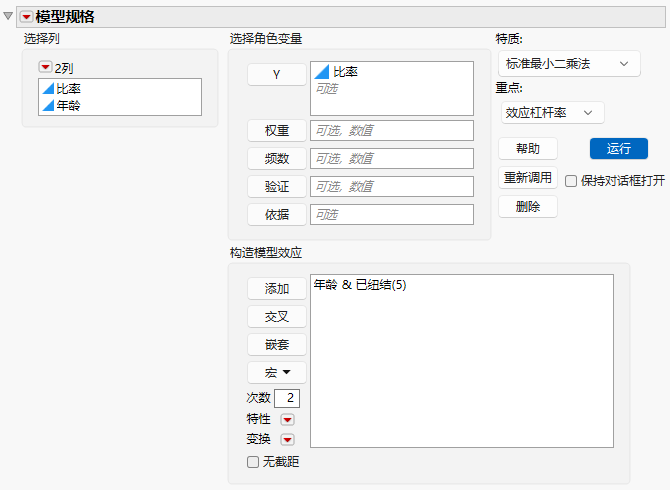
Task: Open the red triangle menu beside 模型规格
Action: point(26,17)
